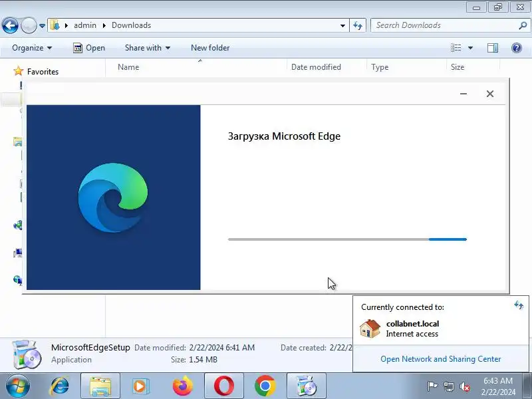Click the search magnifier icon
Screen dimensions: 532x399
point(523,25)
